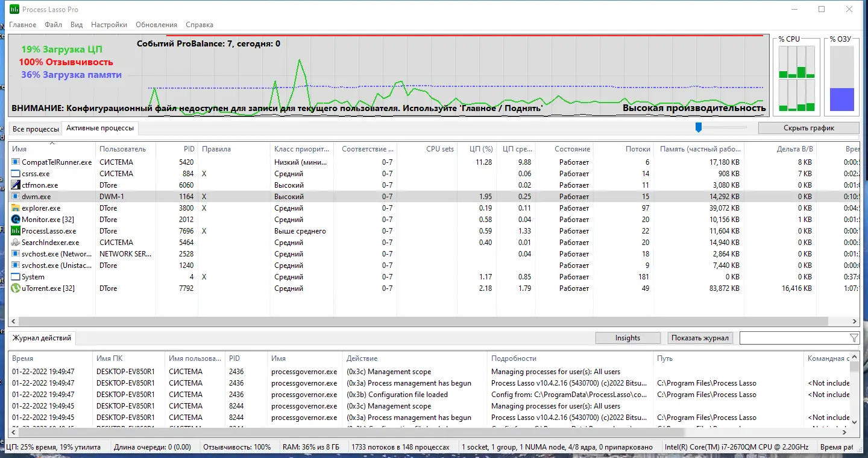
Task: Click the graph label 19% Загрузка ЦП
Action: coord(61,49)
